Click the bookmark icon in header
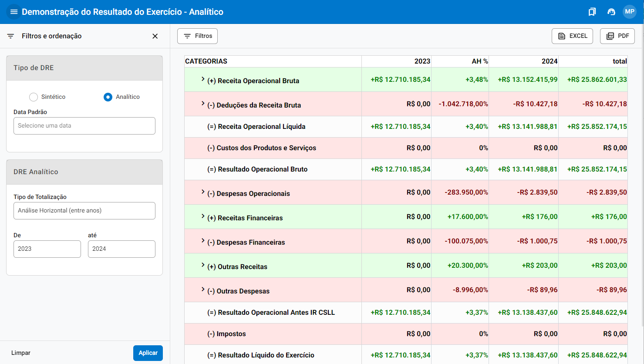This screenshot has width=644, height=364. point(592,12)
